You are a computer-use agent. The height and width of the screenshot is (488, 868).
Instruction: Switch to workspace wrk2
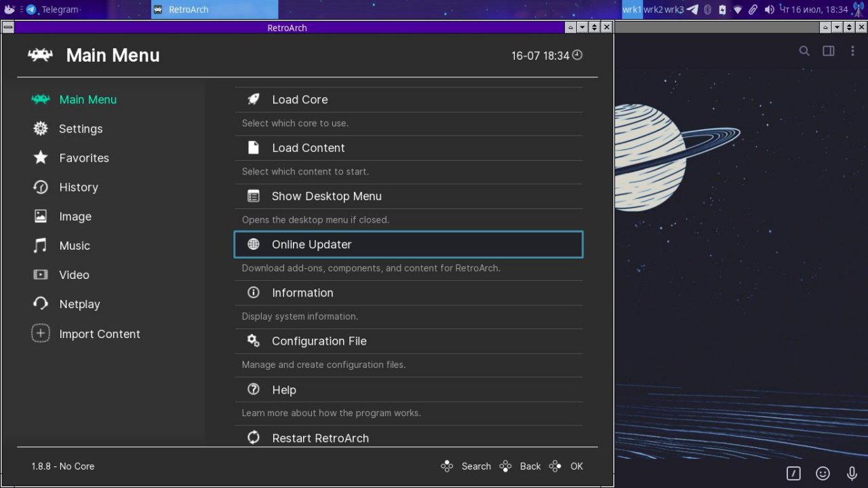pyautogui.click(x=653, y=10)
